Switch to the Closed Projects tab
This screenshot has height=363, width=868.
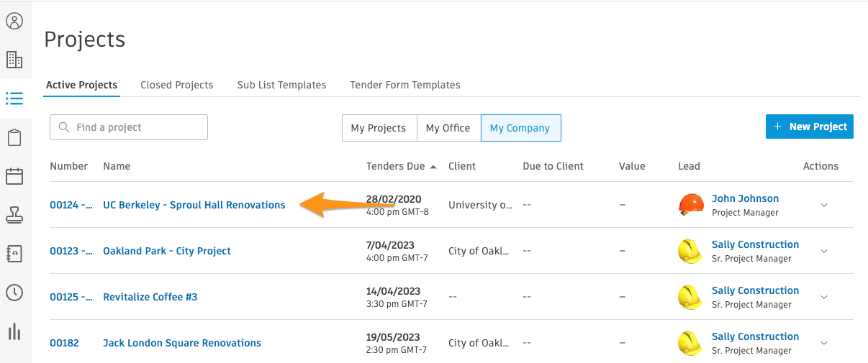pyautogui.click(x=177, y=85)
